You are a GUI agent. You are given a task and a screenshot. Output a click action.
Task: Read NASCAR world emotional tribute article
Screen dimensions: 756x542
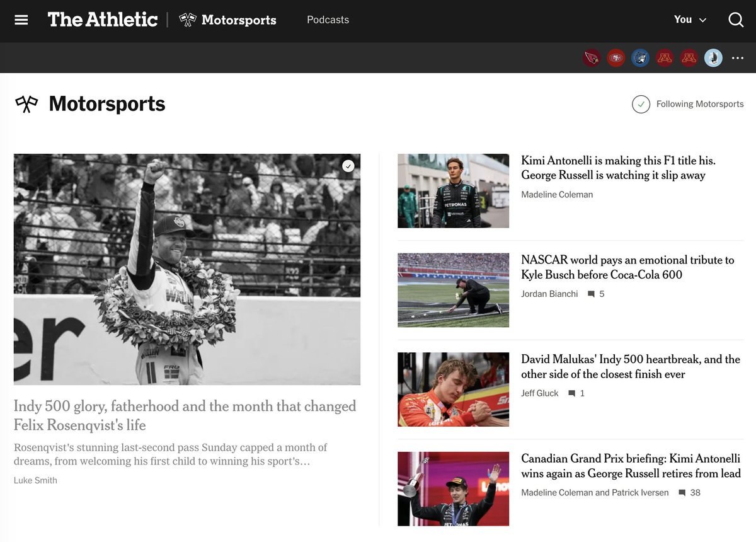click(x=627, y=267)
